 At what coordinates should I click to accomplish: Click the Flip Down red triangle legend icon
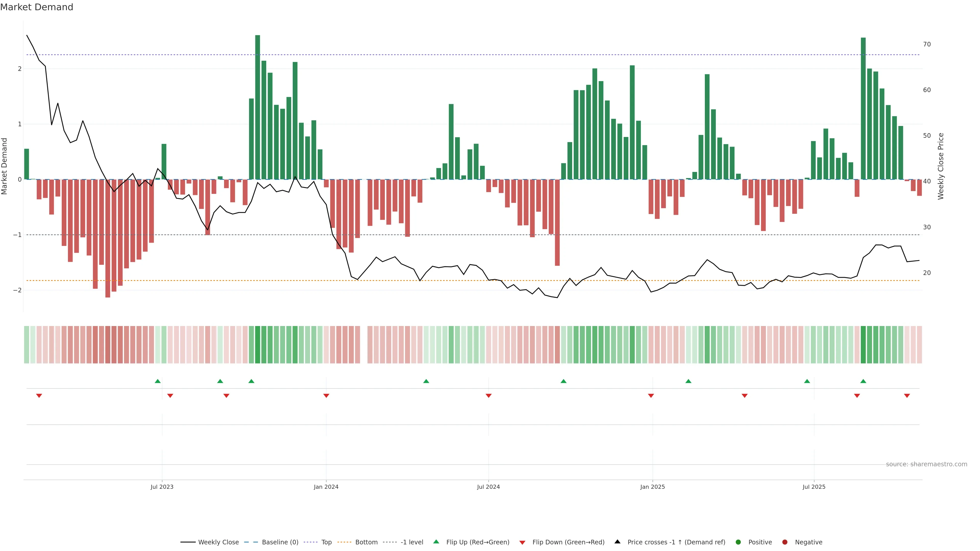(x=522, y=542)
